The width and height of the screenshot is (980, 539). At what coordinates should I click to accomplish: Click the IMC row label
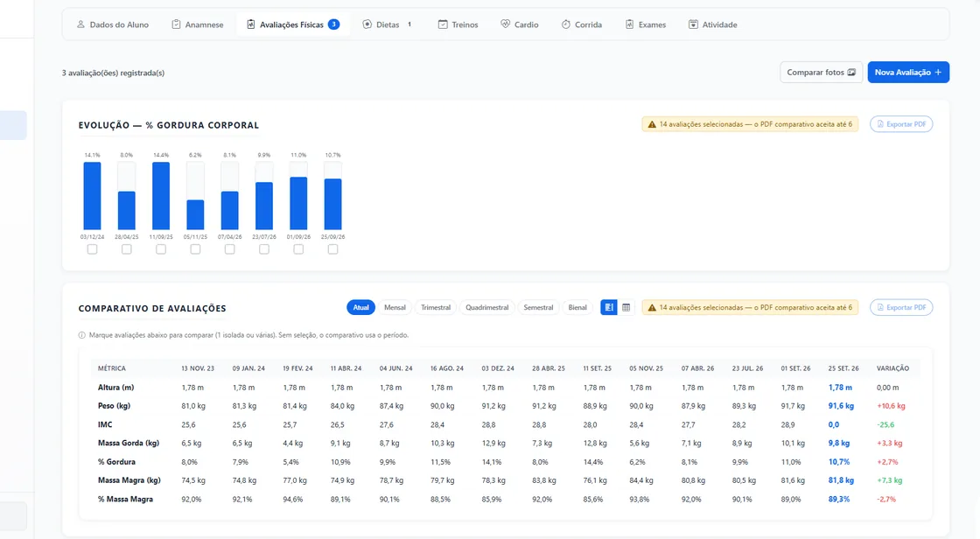pyautogui.click(x=105, y=424)
